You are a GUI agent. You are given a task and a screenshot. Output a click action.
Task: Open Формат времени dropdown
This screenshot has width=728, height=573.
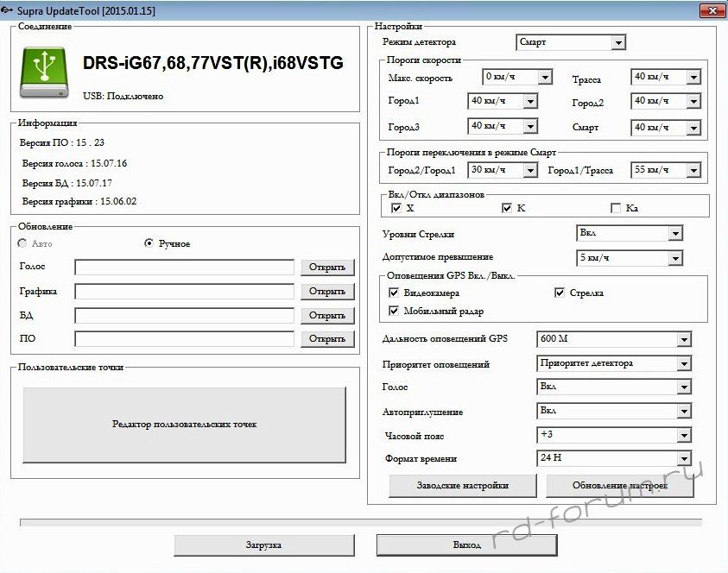point(614,458)
